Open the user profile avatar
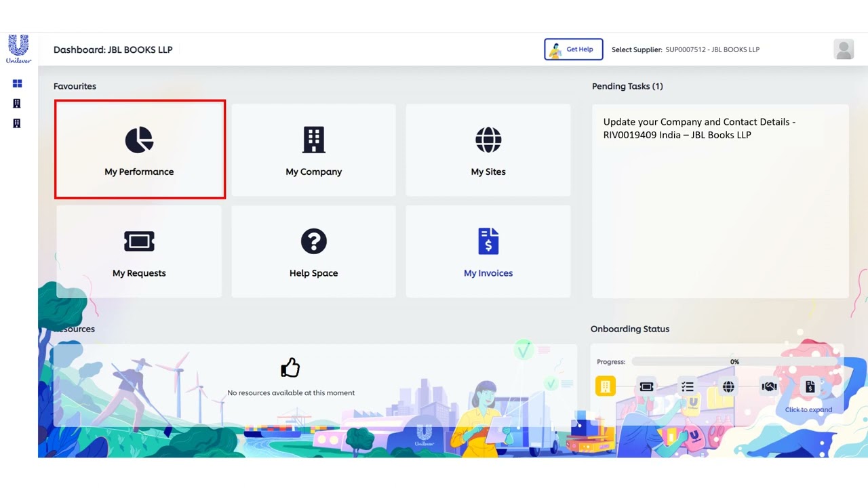 point(844,49)
